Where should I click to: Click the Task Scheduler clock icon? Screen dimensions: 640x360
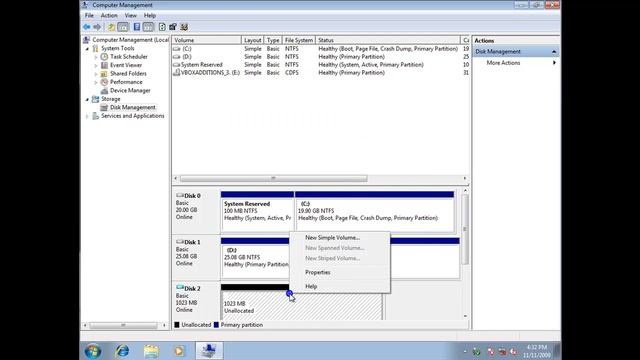(x=104, y=57)
